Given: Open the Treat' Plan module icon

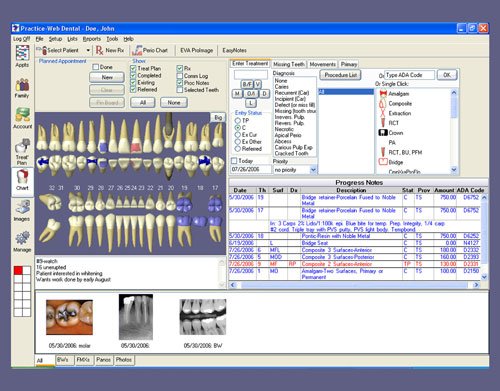Looking at the screenshot, I should pyautogui.click(x=22, y=146).
